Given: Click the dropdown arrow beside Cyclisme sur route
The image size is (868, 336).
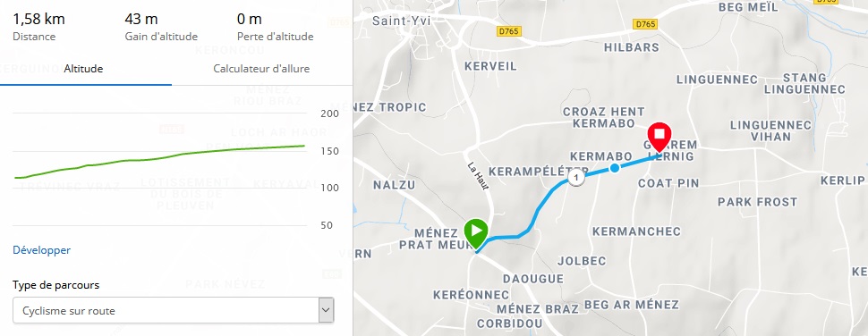Looking at the screenshot, I should 326,311.
